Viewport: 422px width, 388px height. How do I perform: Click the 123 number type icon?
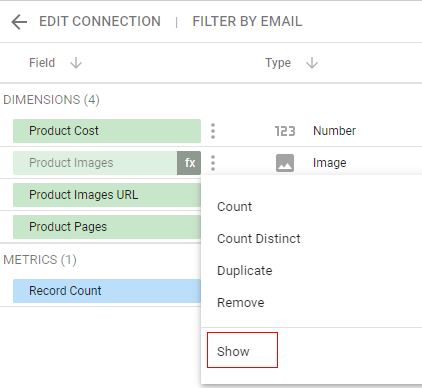[x=285, y=131]
